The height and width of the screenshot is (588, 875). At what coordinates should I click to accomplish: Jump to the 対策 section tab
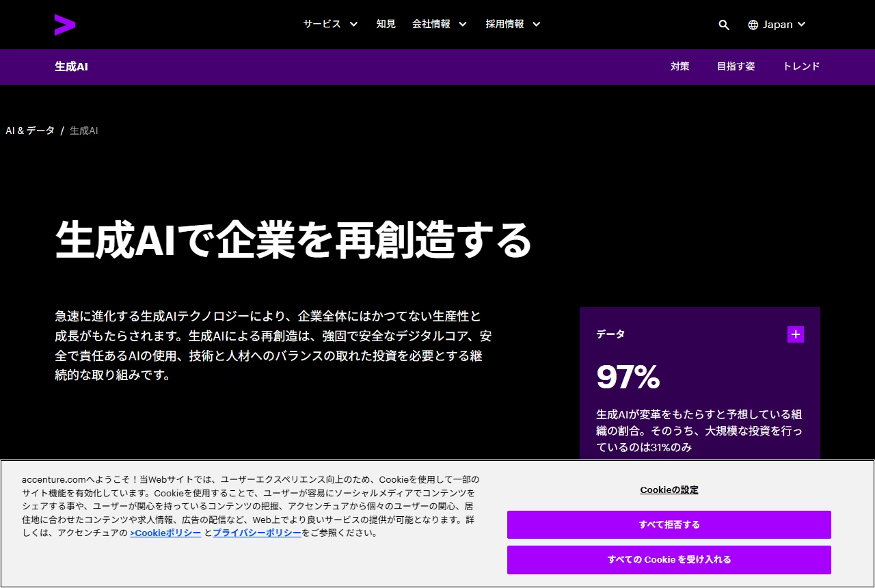point(680,66)
